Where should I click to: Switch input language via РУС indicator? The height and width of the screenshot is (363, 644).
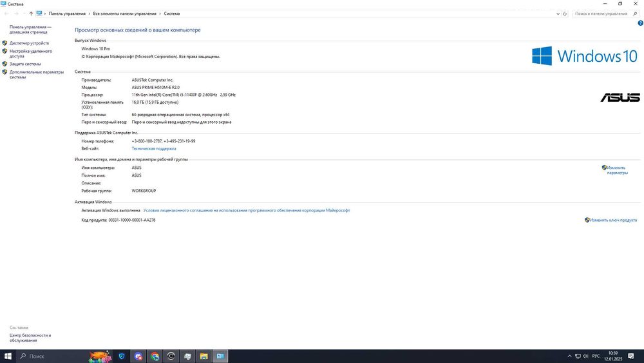[x=596, y=356]
